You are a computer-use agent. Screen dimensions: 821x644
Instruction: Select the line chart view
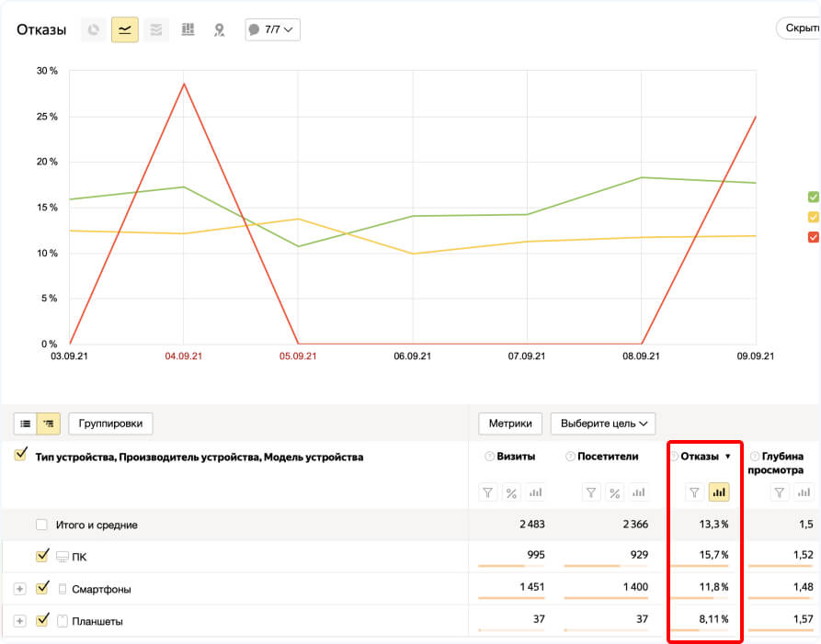point(125,29)
